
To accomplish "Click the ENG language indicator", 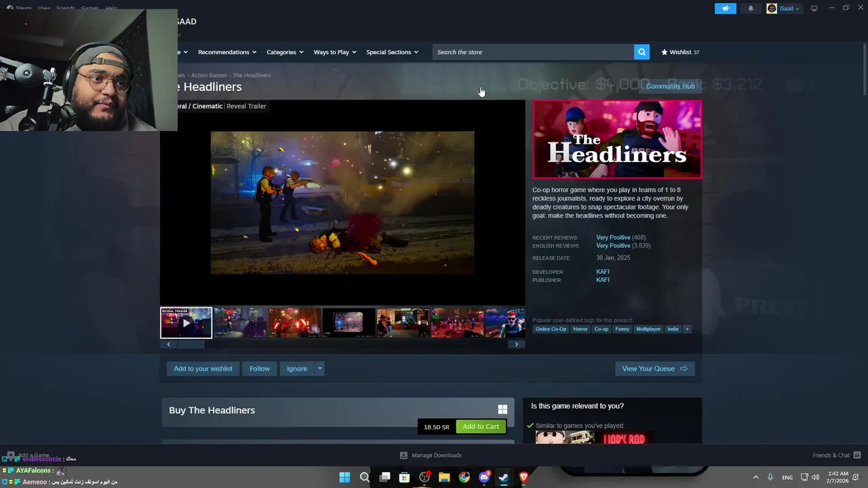I will [787, 477].
